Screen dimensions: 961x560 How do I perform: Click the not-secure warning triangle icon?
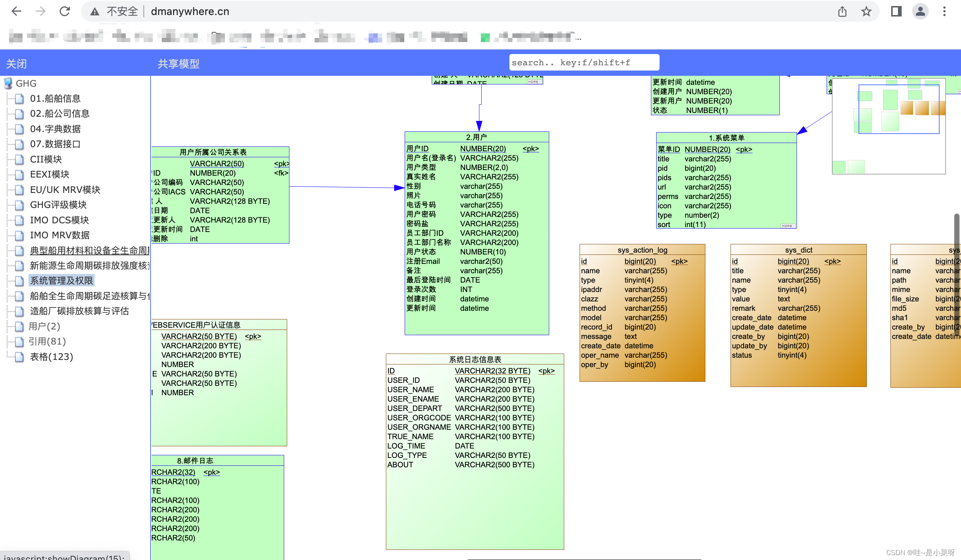point(95,12)
